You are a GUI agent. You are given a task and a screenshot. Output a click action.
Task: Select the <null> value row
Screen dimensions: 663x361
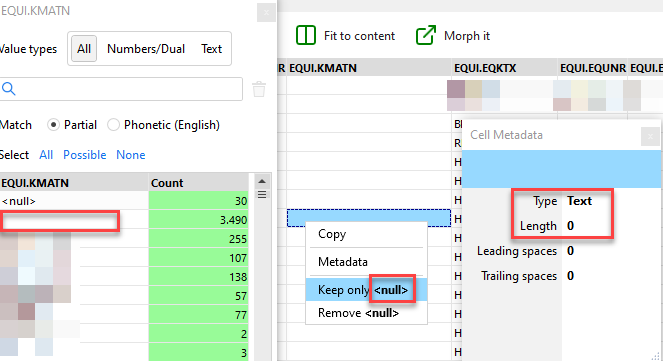click(x=124, y=201)
